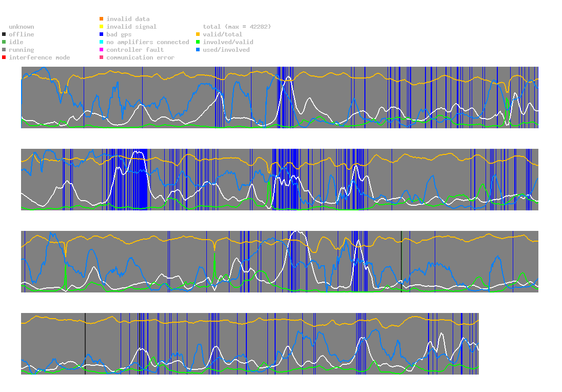
Task: Click the "invalid signal" legend label
Action: (x=131, y=27)
